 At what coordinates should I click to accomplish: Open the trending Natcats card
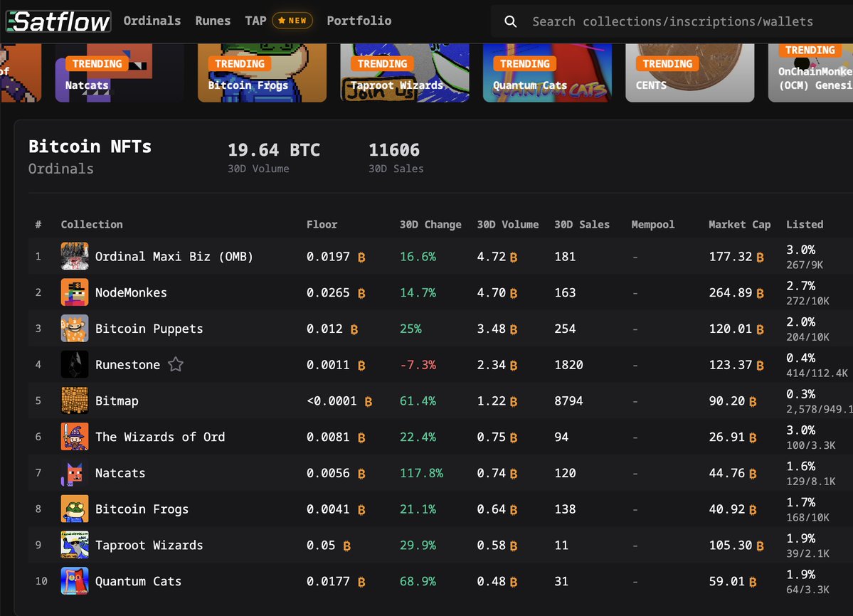[120, 73]
